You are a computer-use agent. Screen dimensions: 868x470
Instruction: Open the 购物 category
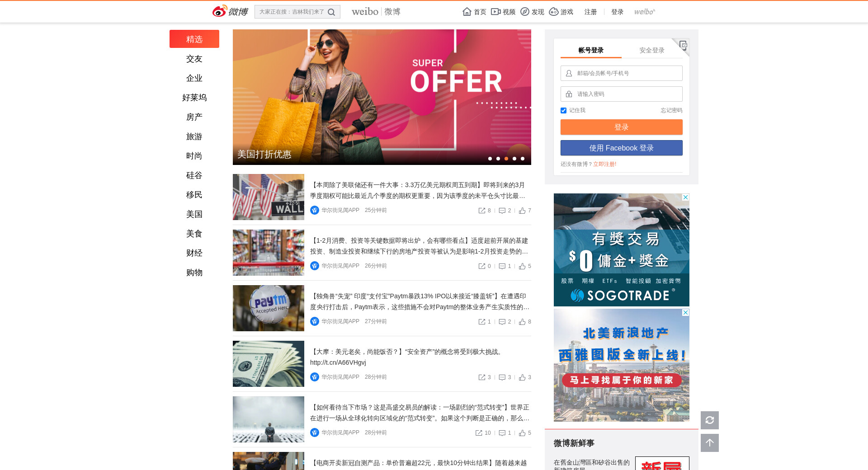tap(194, 273)
